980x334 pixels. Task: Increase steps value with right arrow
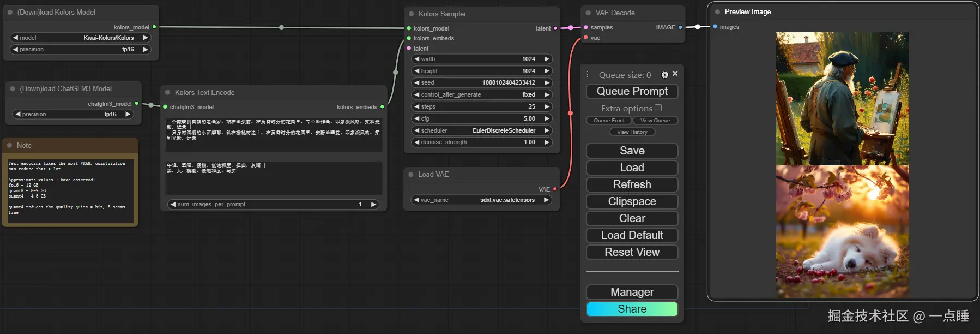(x=547, y=106)
